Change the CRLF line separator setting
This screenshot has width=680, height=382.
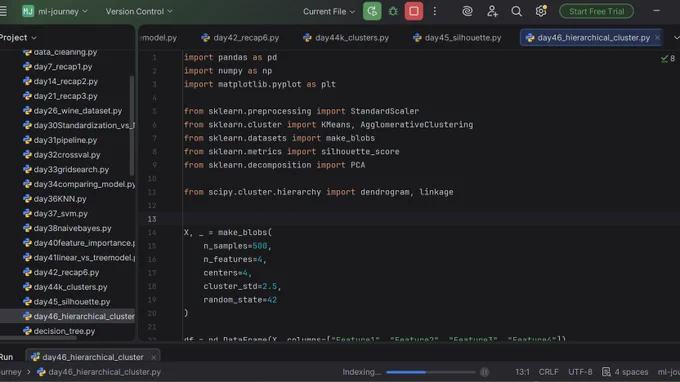(549, 372)
